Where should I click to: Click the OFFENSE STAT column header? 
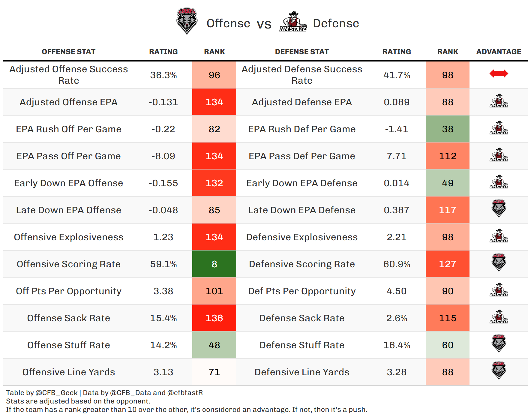pyautogui.click(x=68, y=52)
